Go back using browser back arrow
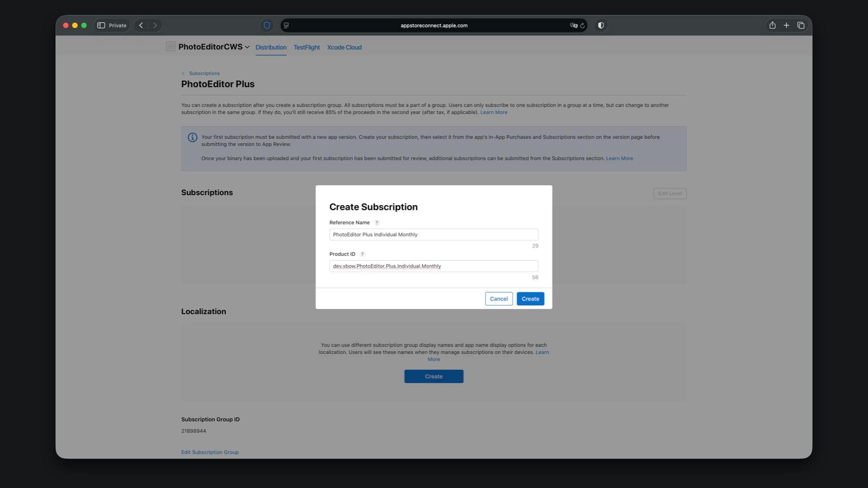The image size is (868, 488). pos(141,25)
